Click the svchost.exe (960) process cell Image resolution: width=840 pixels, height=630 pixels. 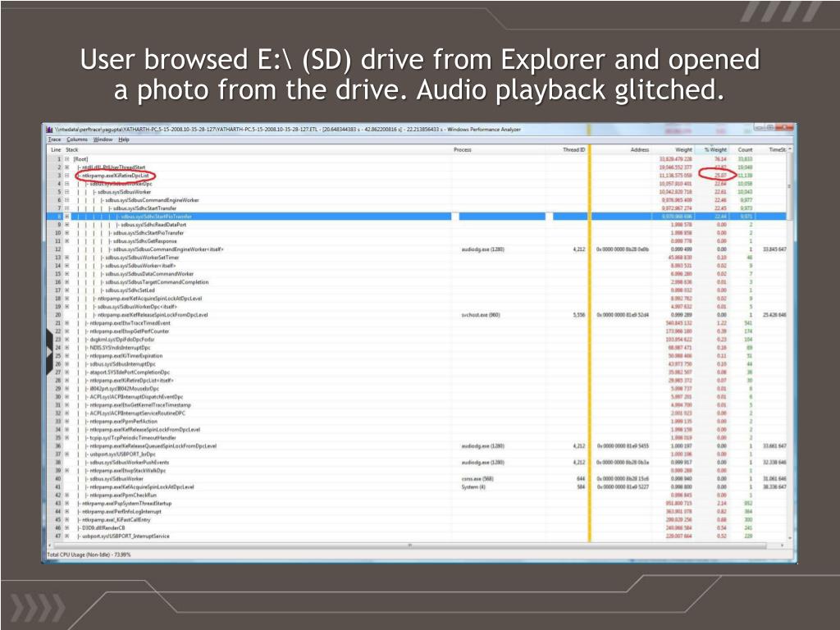[x=481, y=315]
